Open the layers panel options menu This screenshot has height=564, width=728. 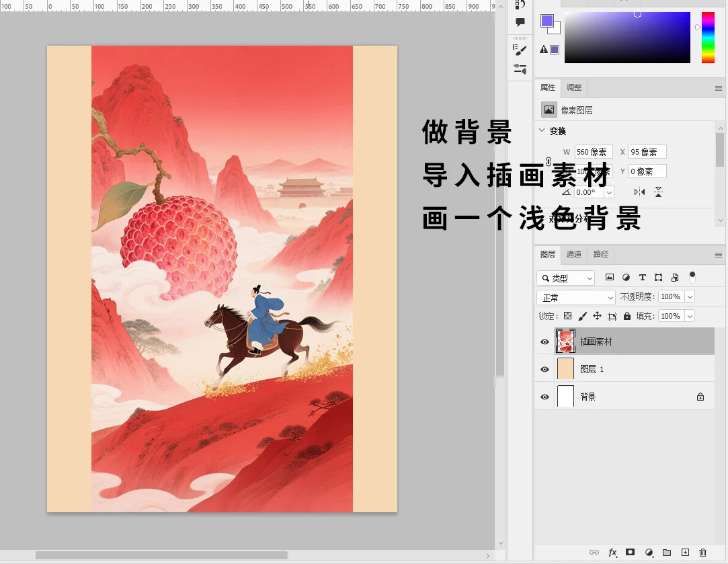tap(718, 255)
